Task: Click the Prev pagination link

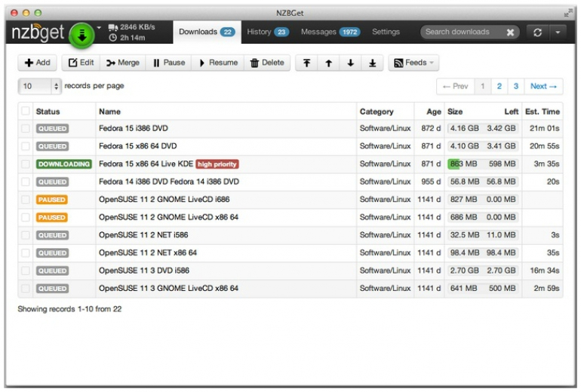Action: point(456,86)
